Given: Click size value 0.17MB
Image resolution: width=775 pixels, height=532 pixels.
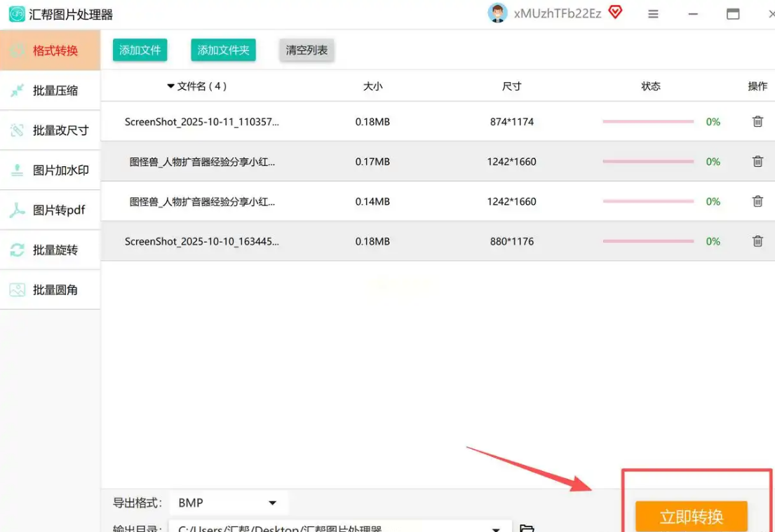Looking at the screenshot, I should click(x=372, y=161).
